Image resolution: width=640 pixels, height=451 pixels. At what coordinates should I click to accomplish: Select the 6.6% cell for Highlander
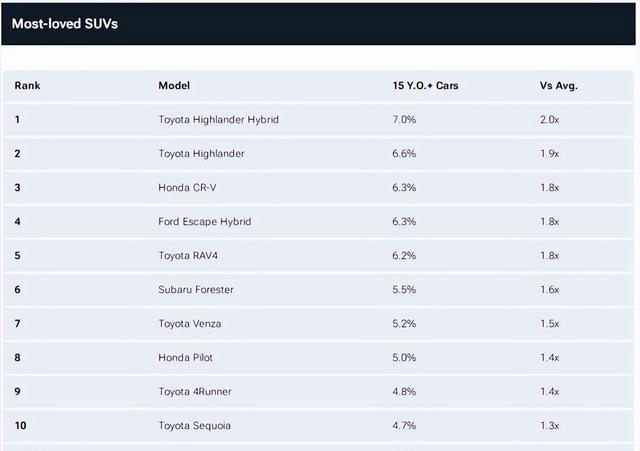tap(403, 154)
